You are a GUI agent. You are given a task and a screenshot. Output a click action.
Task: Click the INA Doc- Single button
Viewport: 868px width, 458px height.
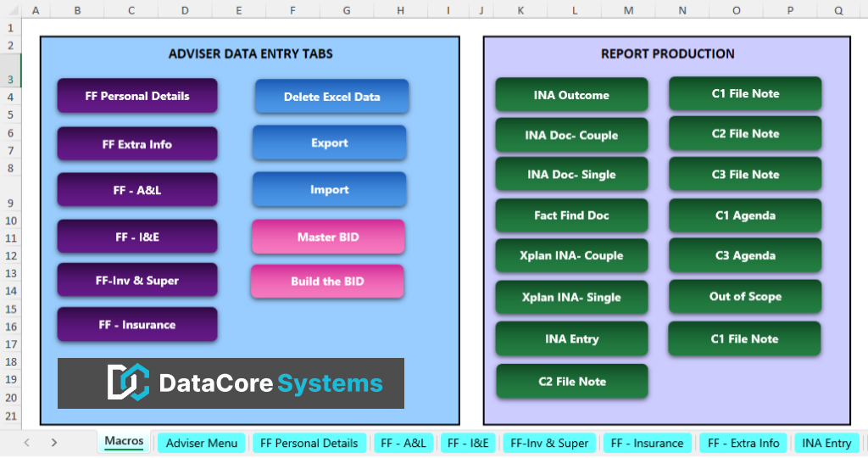(571, 175)
